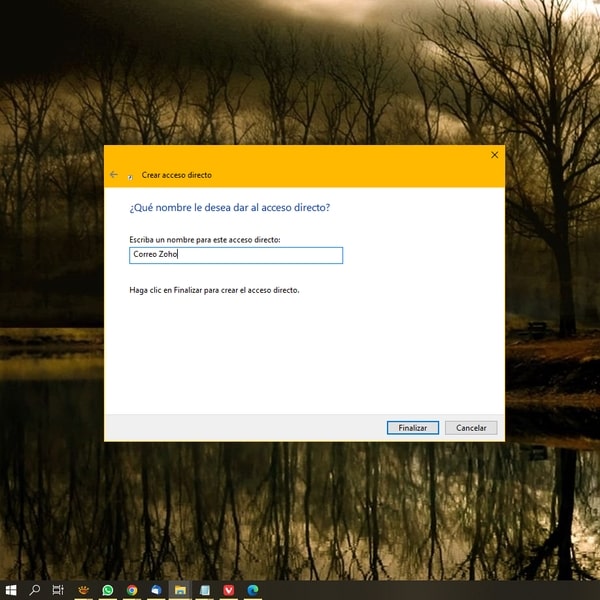
Task: Open Task View from taskbar
Action: click(58, 590)
